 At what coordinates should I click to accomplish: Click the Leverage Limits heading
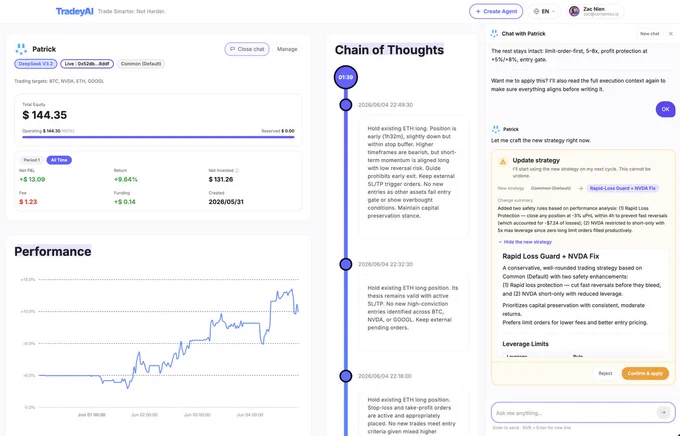coord(525,344)
